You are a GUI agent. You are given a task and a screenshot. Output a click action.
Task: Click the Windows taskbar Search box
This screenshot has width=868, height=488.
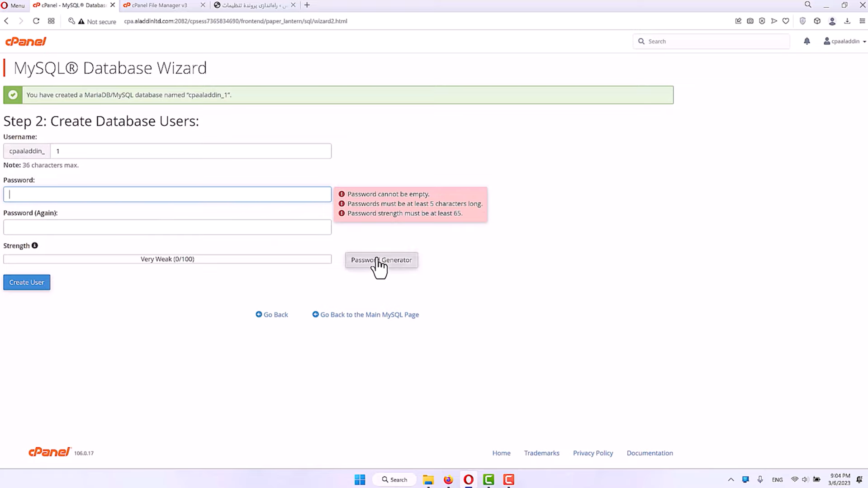pos(394,479)
